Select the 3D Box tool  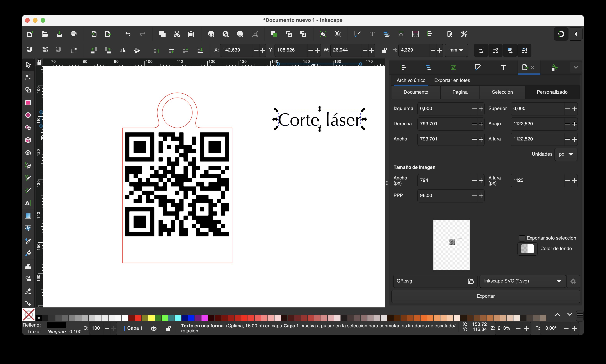coord(28,140)
